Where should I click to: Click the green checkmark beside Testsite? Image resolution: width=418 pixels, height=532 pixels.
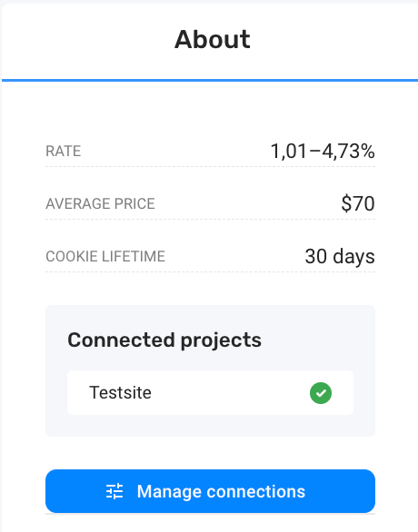coord(321,393)
